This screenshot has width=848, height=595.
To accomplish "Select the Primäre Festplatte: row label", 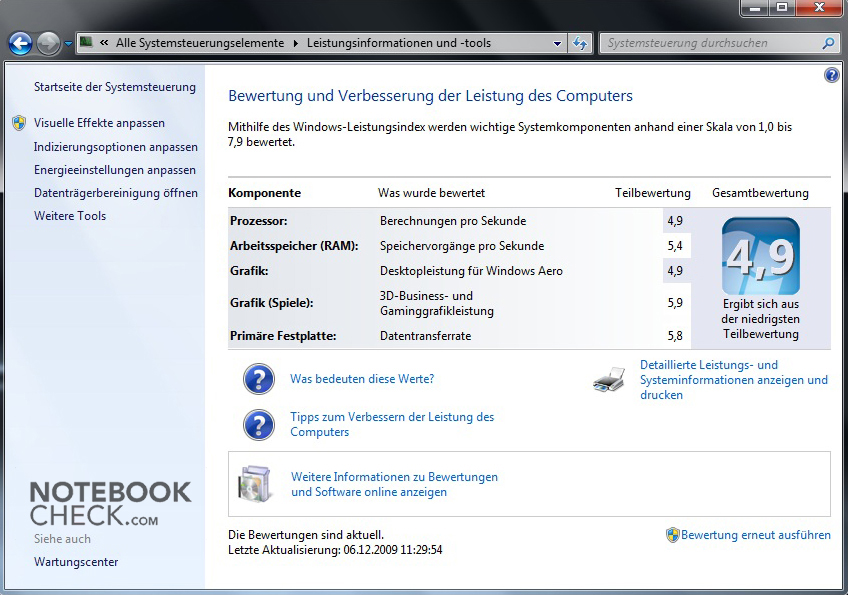I will (x=283, y=336).
